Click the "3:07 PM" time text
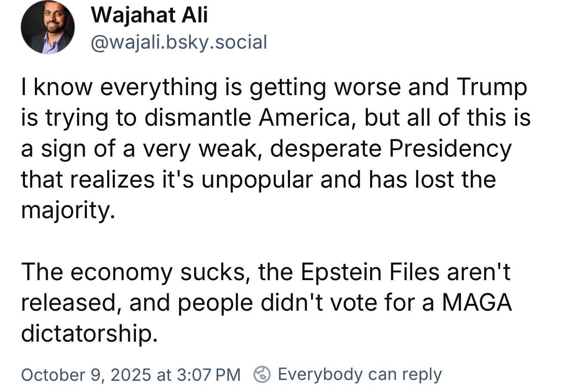568x392 pixels. (x=209, y=374)
